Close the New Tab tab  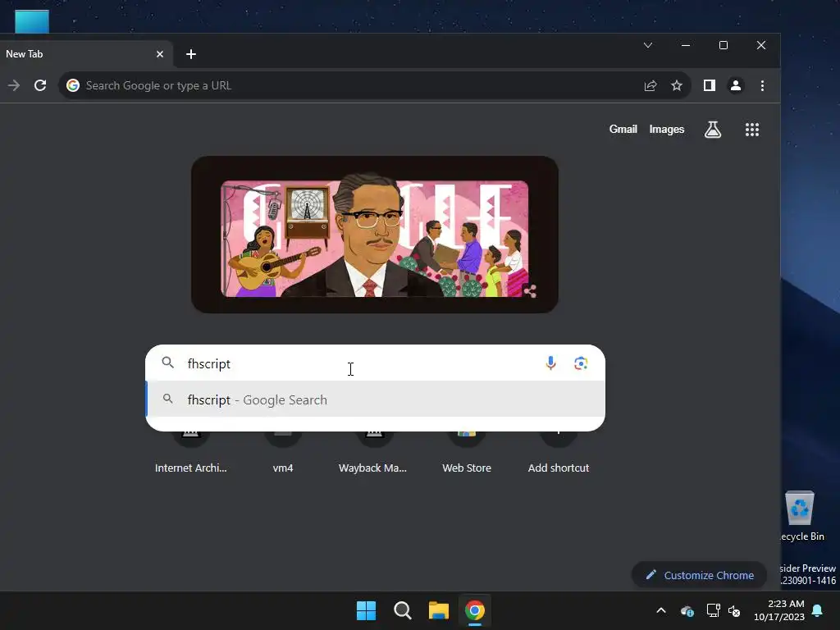(160, 54)
